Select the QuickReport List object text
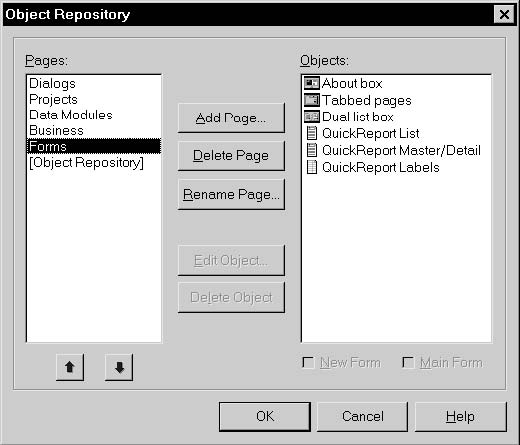 pyautogui.click(x=370, y=133)
